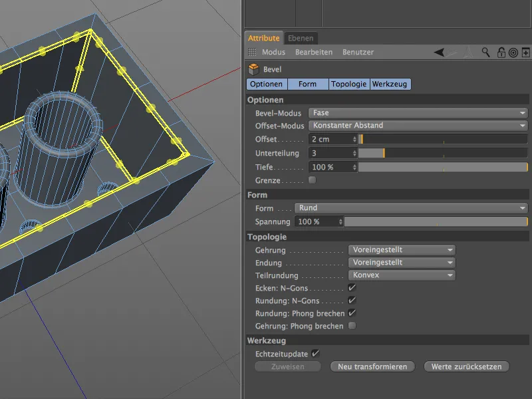Disable the Ecken: N-Gons checkbox
Viewport: 532px width, 399px height.
click(x=352, y=288)
